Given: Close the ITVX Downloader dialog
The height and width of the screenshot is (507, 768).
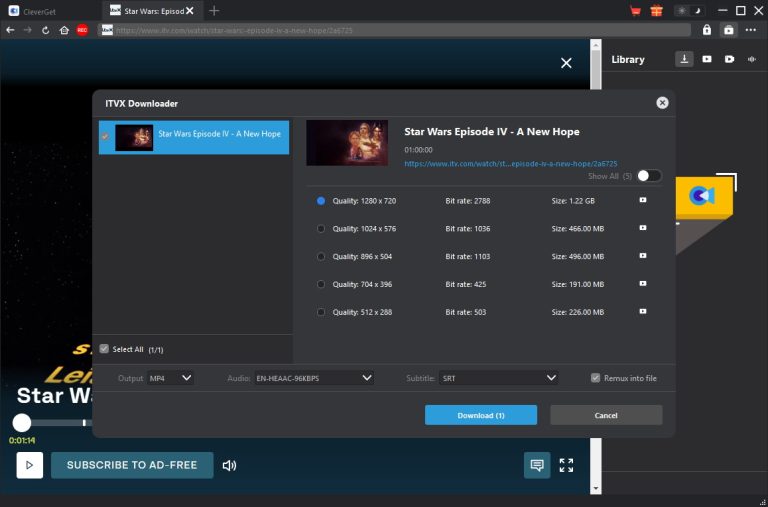Looking at the screenshot, I should point(662,103).
